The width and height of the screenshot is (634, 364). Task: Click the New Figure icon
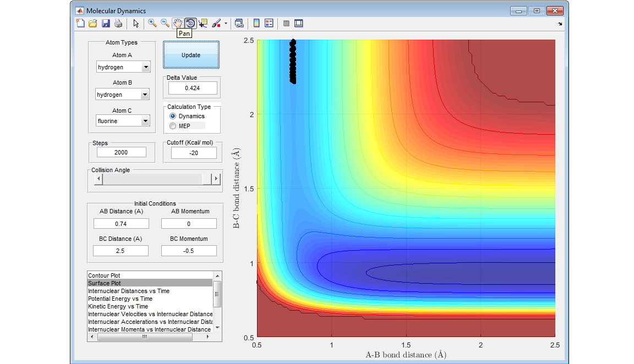pos(80,23)
